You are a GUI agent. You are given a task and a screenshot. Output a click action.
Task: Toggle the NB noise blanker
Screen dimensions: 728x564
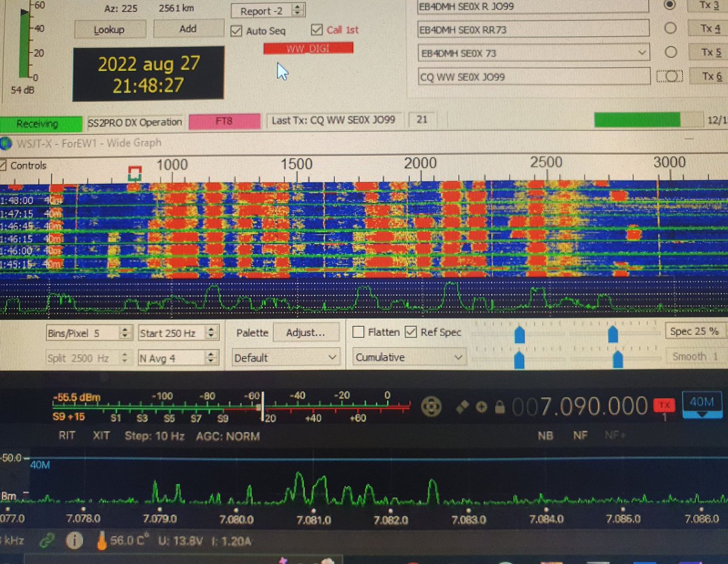point(545,436)
